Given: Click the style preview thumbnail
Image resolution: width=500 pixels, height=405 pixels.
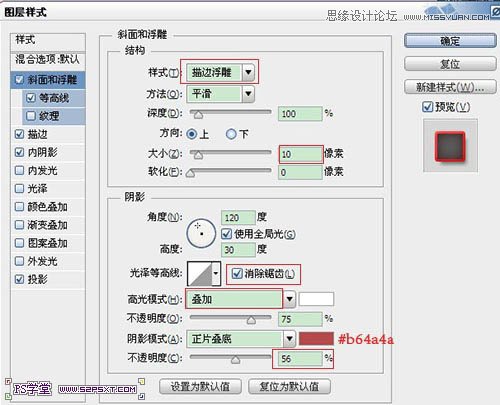Looking at the screenshot, I should [450, 145].
